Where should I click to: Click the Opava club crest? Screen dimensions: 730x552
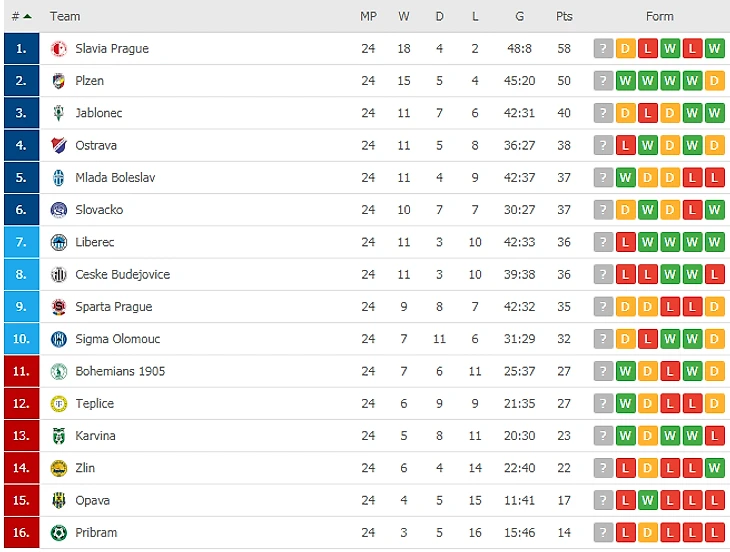point(59,500)
